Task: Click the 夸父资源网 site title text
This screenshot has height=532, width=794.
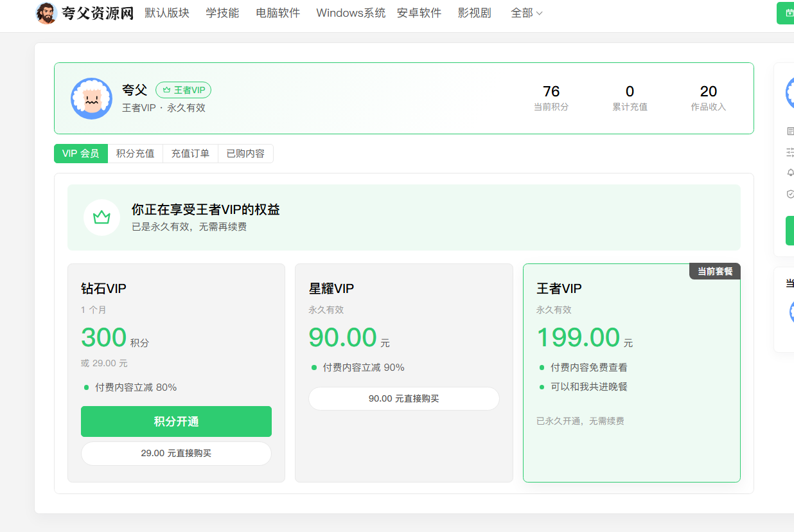Action: tap(98, 13)
